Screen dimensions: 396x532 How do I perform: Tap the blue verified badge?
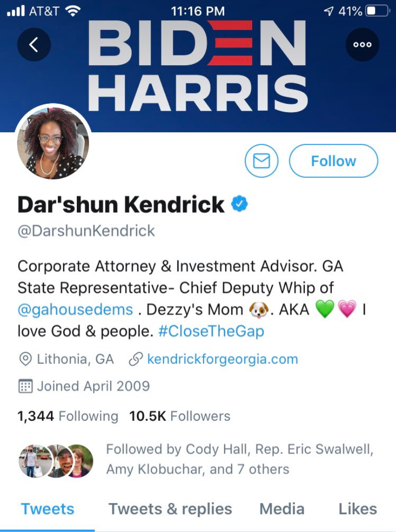(239, 204)
